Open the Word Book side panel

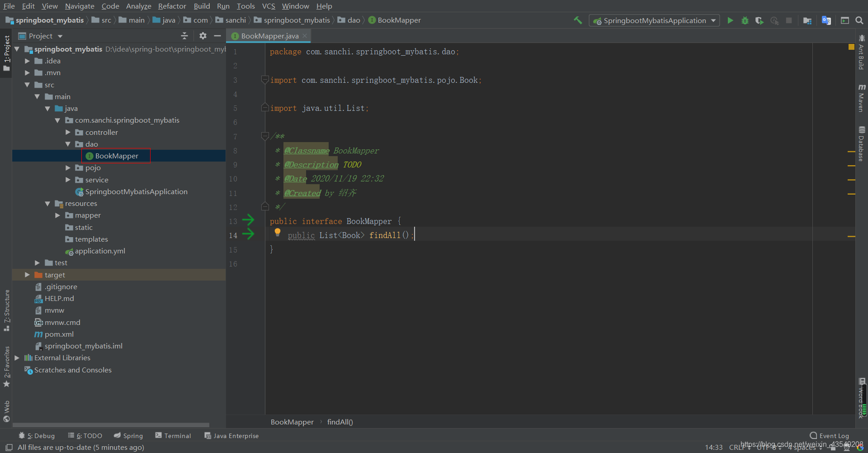click(x=862, y=398)
